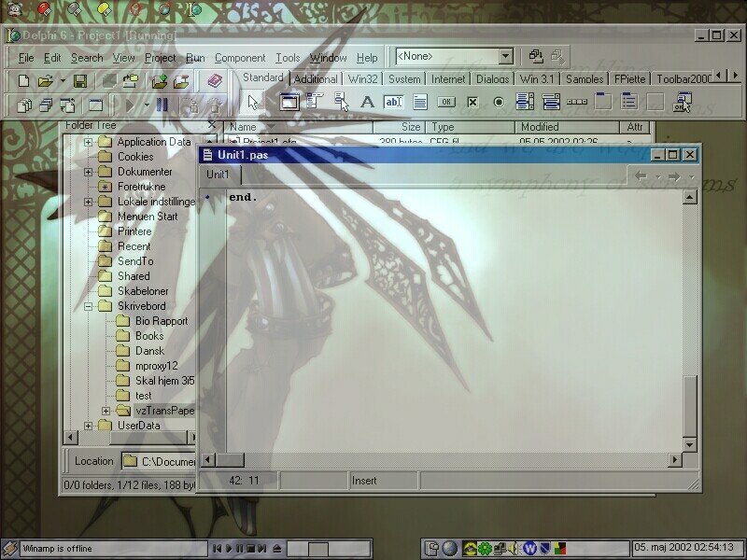Image resolution: width=747 pixels, height=560 pixels.
Task: Click the Save floppy disk toolbar icon
Action: tap(80, 81)
